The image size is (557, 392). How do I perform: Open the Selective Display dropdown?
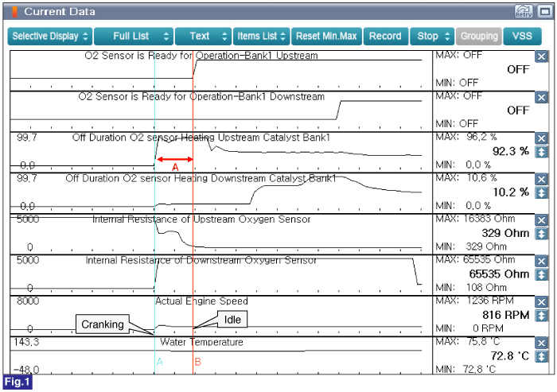click(49, 37)
